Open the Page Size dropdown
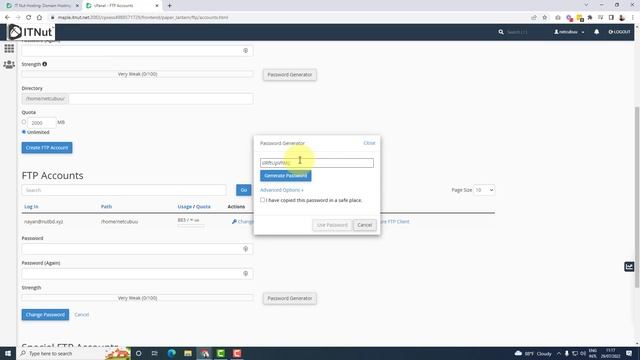640x360 pixels. click(x=484, y=190)
